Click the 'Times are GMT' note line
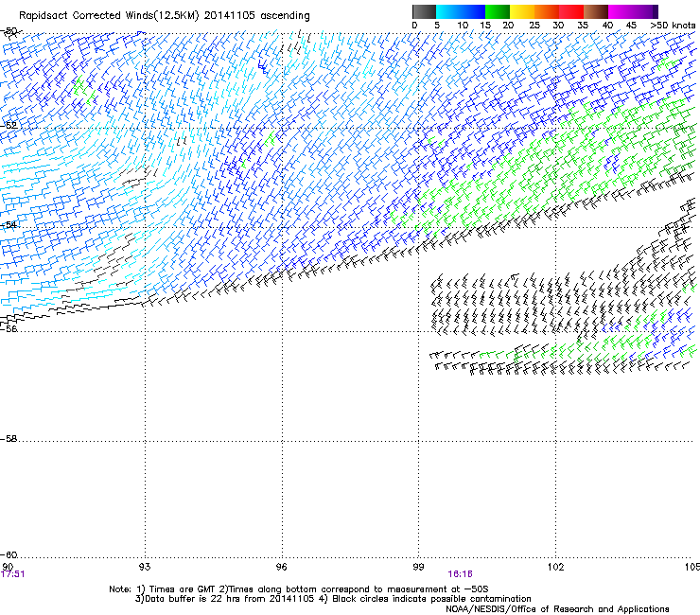The width and height of the screenshot is (700, 615). click(x=299, y=589)
